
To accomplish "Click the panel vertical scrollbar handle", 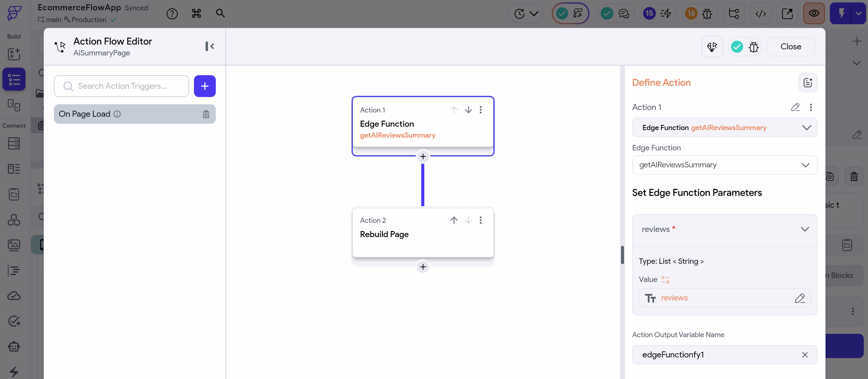I will tap(622, 255).
